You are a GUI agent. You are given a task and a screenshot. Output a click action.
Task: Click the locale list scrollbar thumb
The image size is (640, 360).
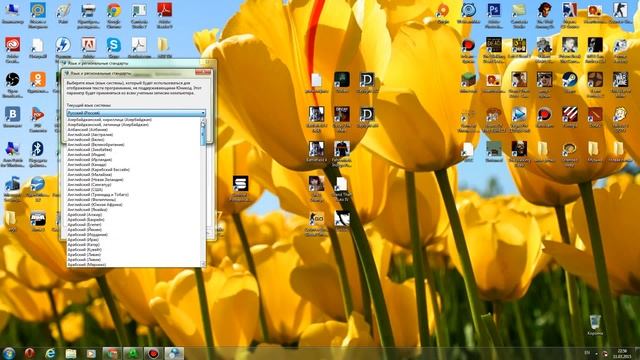tap(203, 134)
